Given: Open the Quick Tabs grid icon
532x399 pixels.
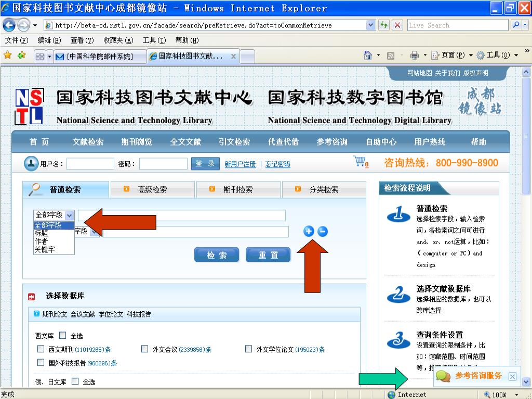Looking at the screenshot, I should (40, 56).
